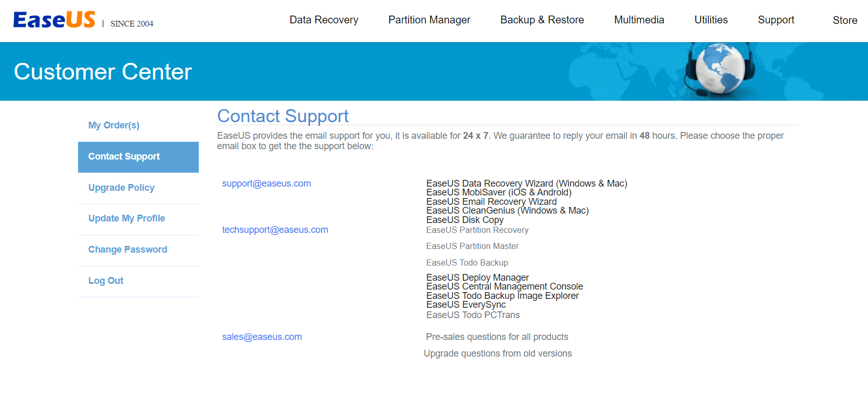Click EaseUS Deploy Manager text
Image resolution: width=868 pixels, height=394 pixels.
[477, 278]
